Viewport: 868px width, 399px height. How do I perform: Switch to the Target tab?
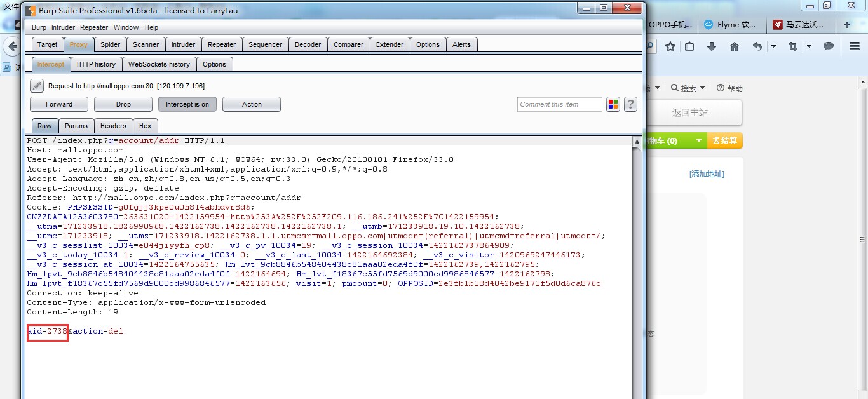tap(47, 44)
